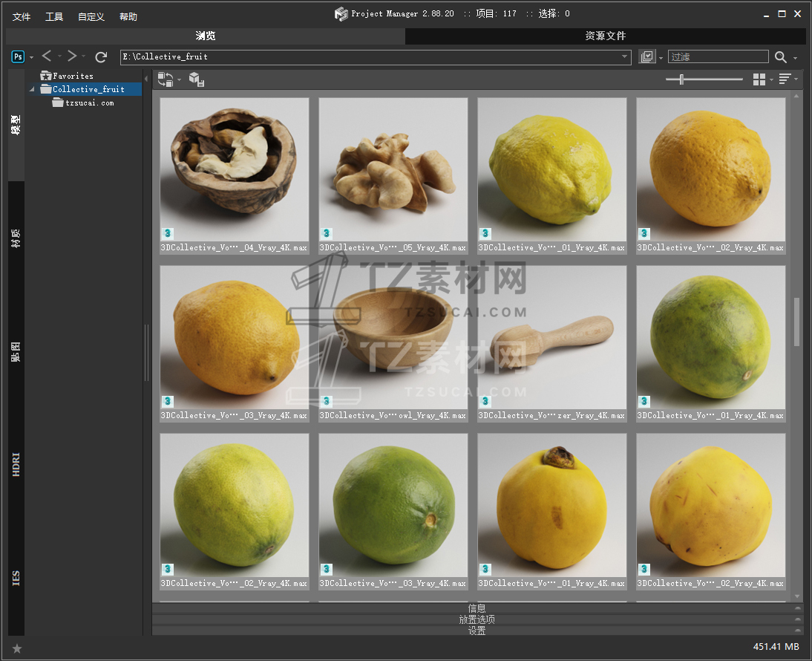The image size is (812, 661).
Task: Click the search magnifier icon
Action: [781, 57]
